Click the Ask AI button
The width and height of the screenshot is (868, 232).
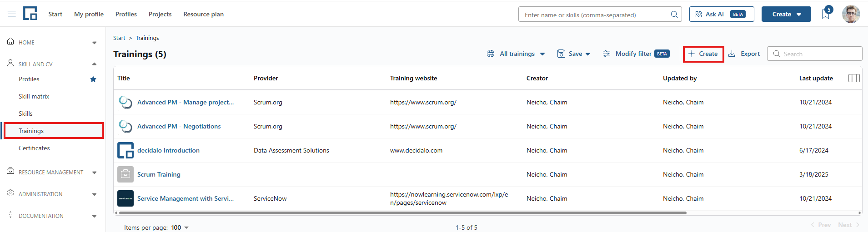[722, 14]
